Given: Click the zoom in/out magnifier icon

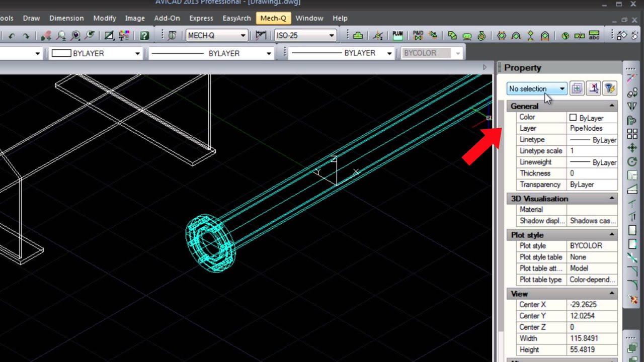Looking at the screenshot, I should tap(61, 36).
